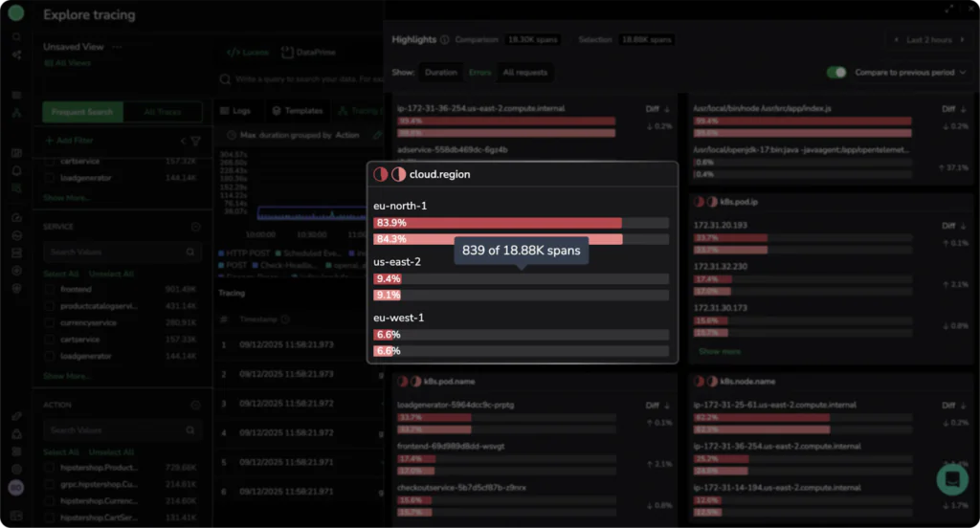
Task: Open the Compare to previous period dropdown
Action: coord(961,73)
